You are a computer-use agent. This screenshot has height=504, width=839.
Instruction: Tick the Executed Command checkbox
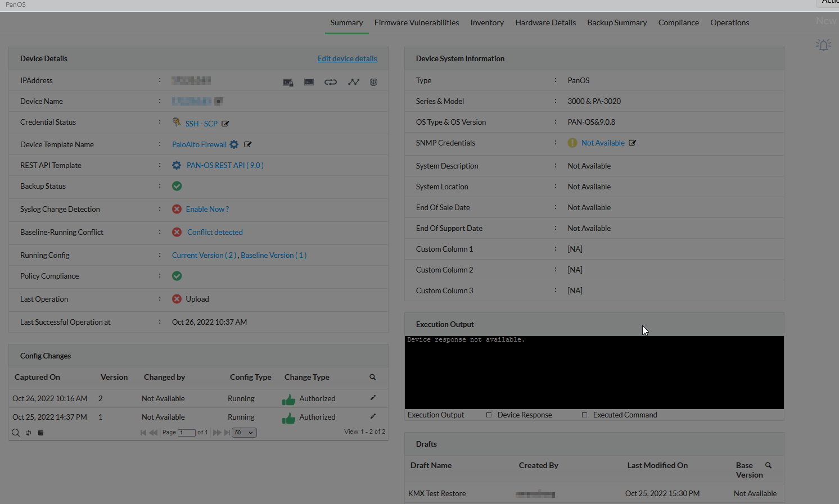pos(584,415)
